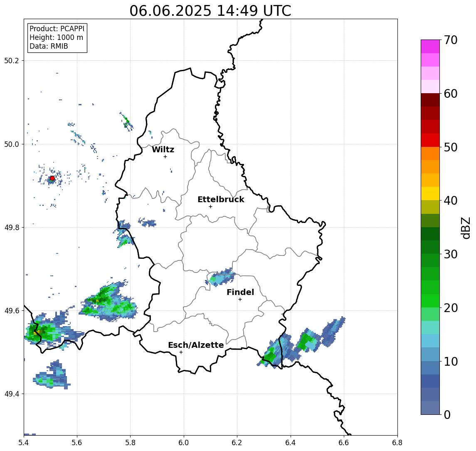Click the latitude axis label 49.4
The image size is (476, 451).
click(12, 394)
